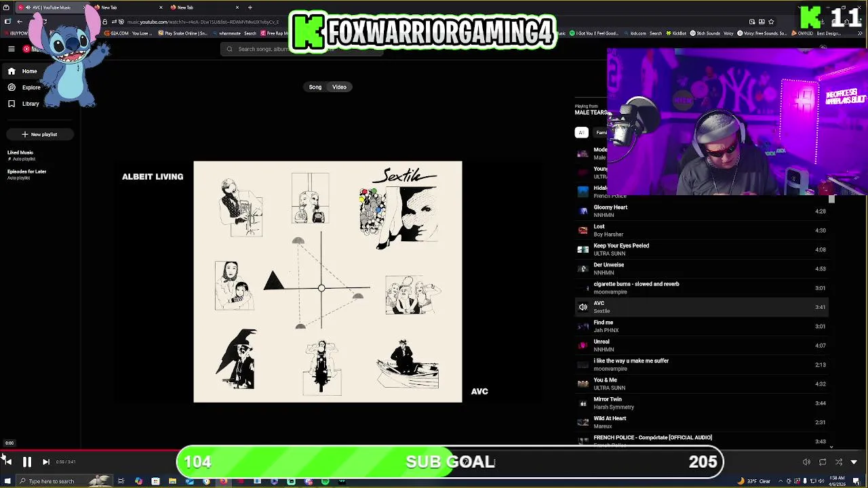
Task: Open File Explorer from taskbar
Action: 172,481
